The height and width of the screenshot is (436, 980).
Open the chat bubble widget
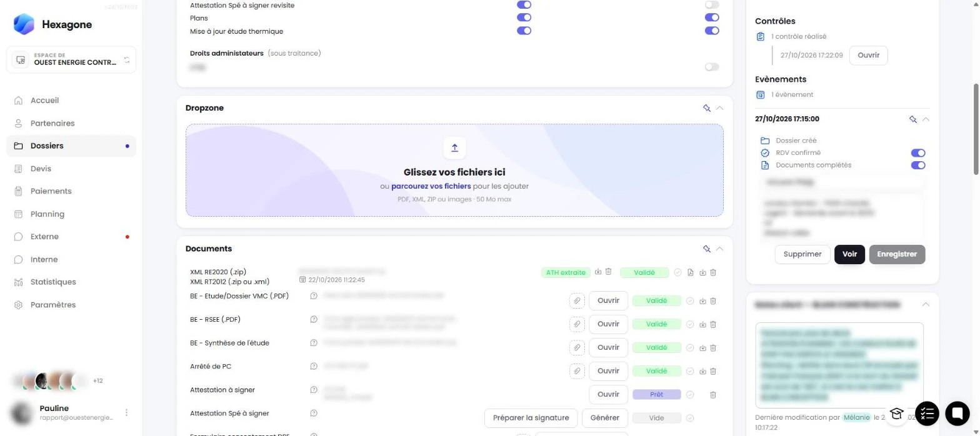pos(956,413)
